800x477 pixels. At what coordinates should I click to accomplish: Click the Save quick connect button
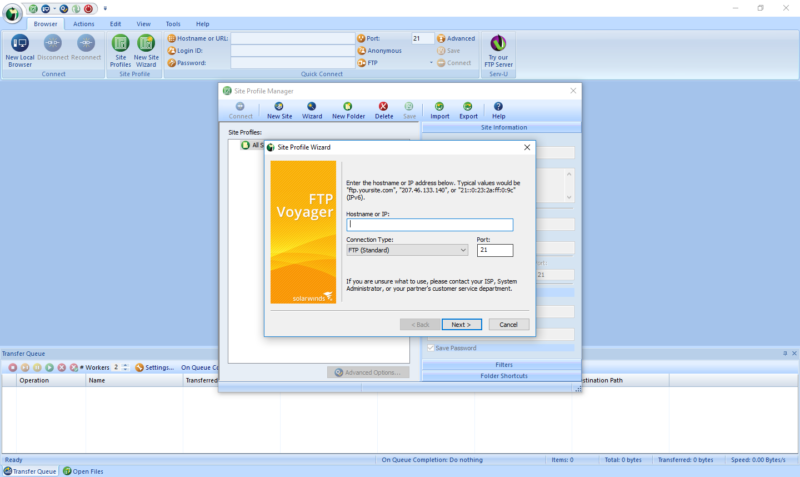click(448, 51)
